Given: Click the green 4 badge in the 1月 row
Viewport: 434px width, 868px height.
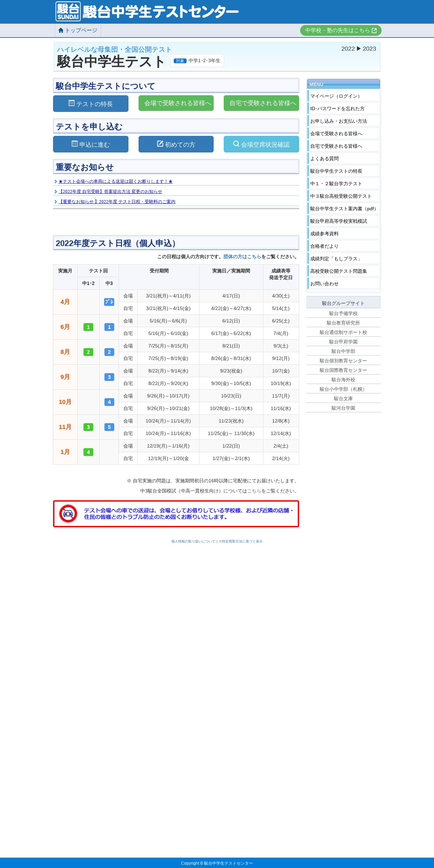Looking at the screenshot, I should 88,452.
